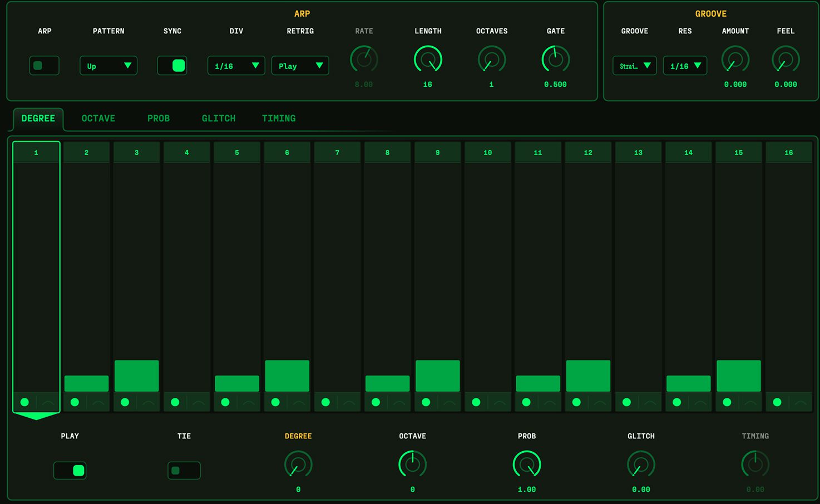820x504 pixels.
Task: Open the RES dropdown in Groove panel
Action: tap(685, 66)
